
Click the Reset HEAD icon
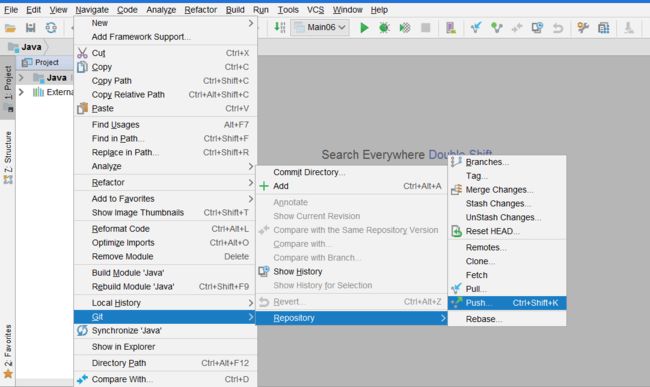[x=456, y=231]
